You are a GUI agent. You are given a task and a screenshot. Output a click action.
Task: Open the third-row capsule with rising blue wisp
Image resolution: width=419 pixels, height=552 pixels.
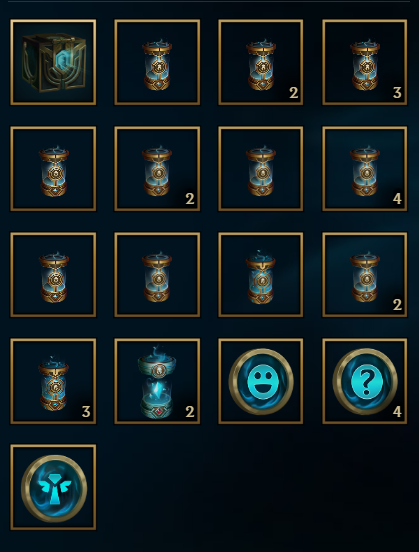click(x=261, y=275)
